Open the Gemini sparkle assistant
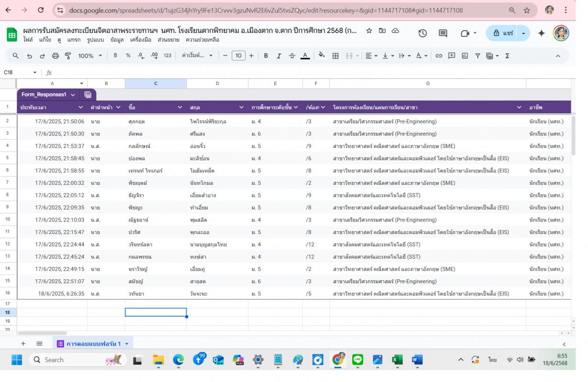 (x=542, y=33)
